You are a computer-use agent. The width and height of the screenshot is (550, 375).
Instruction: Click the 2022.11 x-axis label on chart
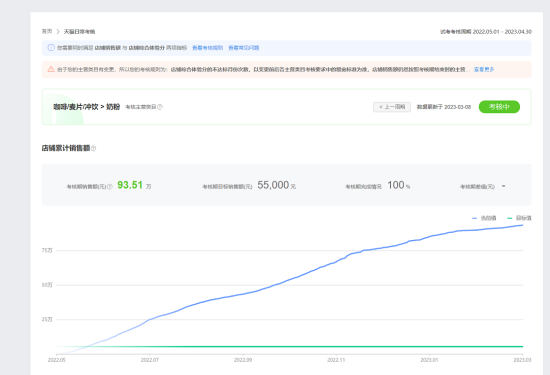click(336, 360)
